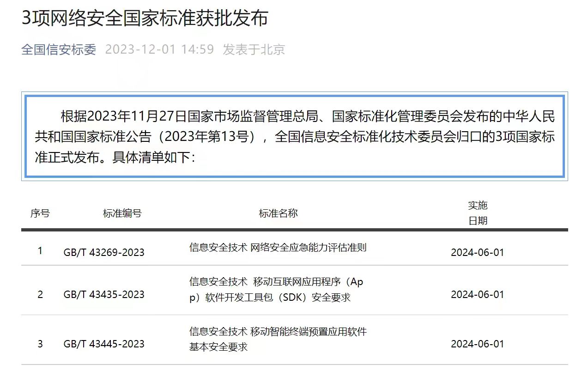The height and width of the screenshot is (383, 588).
Task: Select standard number GB/T 43269-2023
Action: (104, 253)
